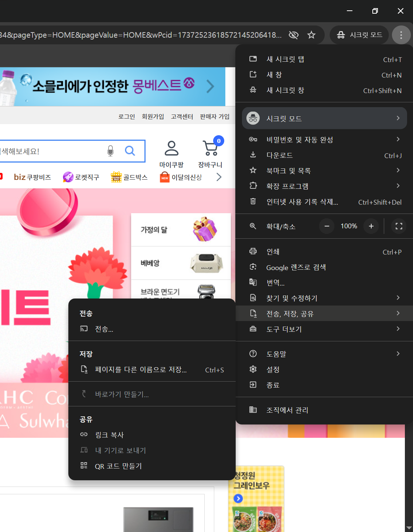The width and height of the screenshot is (413, 532).
Task: Select QR 코드 만들기 in submenu
Action: pyautogui.click(x=152, y=466)
